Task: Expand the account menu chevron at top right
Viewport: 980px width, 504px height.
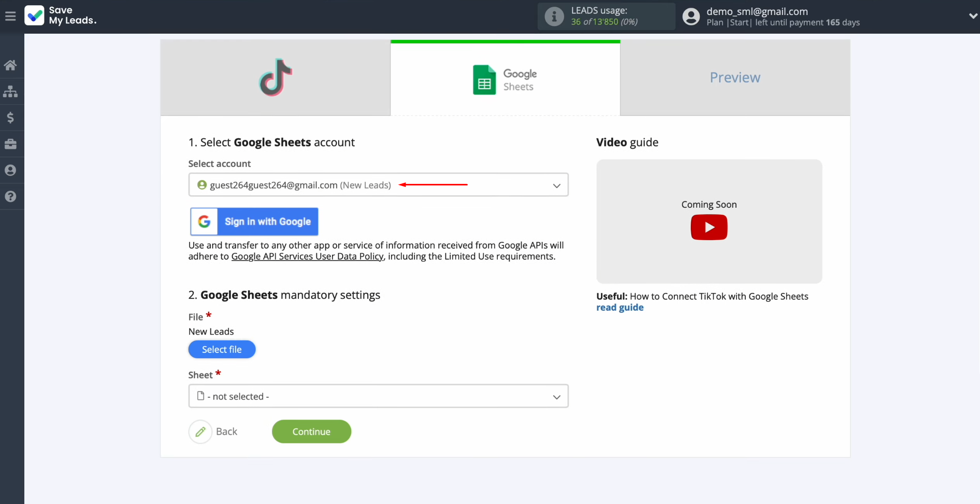Action: pyautogui.click(x=972, y=17)
